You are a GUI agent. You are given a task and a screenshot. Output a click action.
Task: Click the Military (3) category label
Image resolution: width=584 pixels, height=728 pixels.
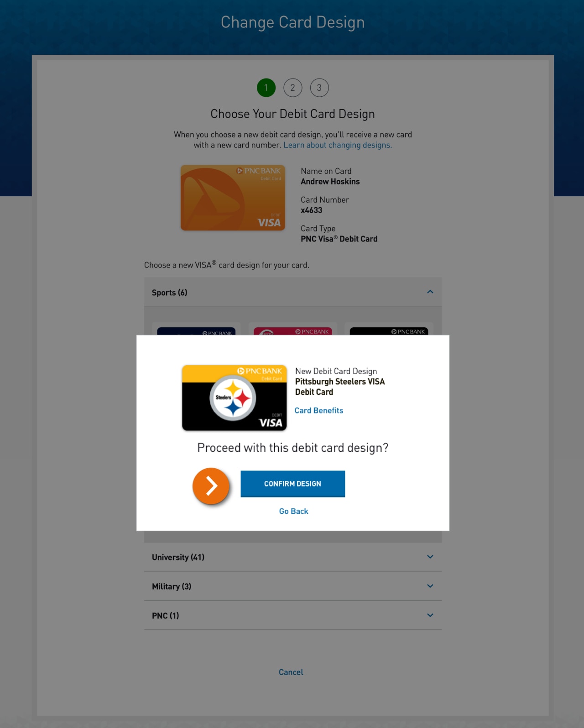click(x=172, y=587)
